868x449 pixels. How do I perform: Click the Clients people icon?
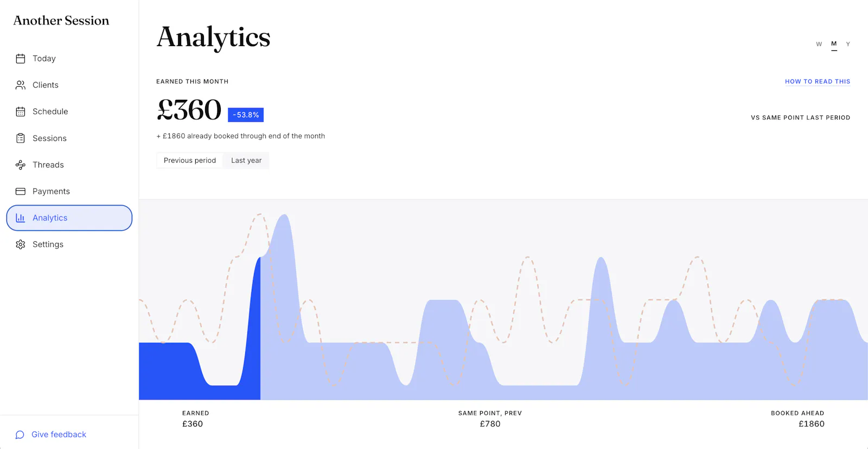coord(21,85)
